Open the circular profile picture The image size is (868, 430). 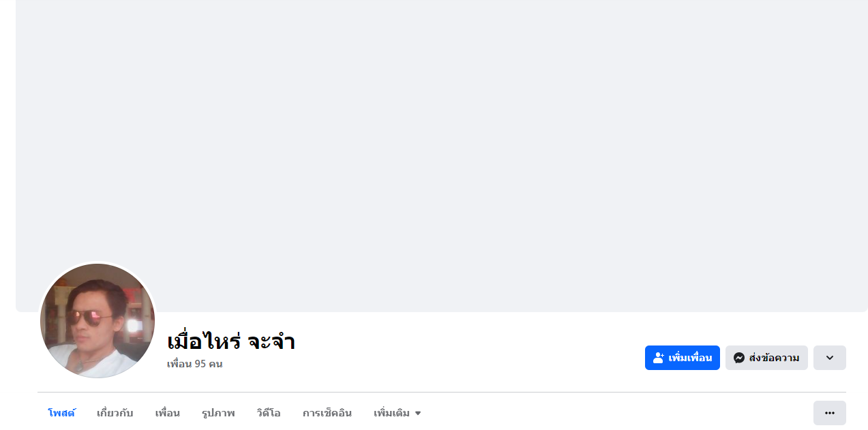coord(98,321)
